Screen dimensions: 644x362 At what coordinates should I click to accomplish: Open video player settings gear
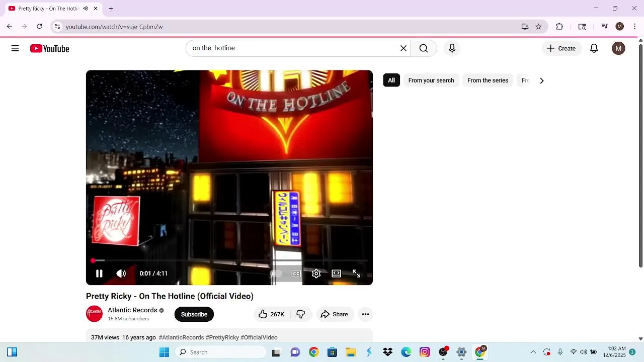[x=316, y=274]
